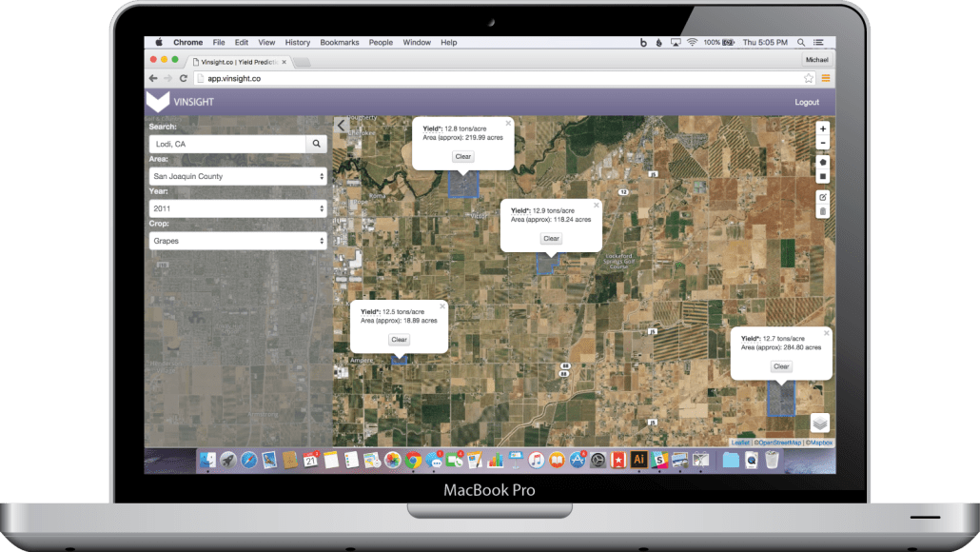980x552 pixels.
Task: Click the AirPlay display icon
Action: pos(676,43)
